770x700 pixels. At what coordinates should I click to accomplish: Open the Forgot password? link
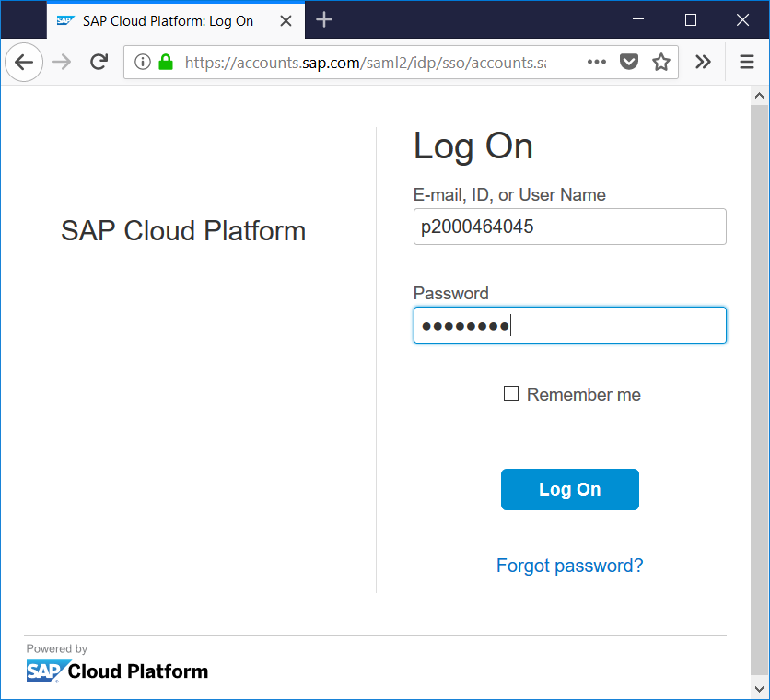pyautogui.click(x=569, y=566)
